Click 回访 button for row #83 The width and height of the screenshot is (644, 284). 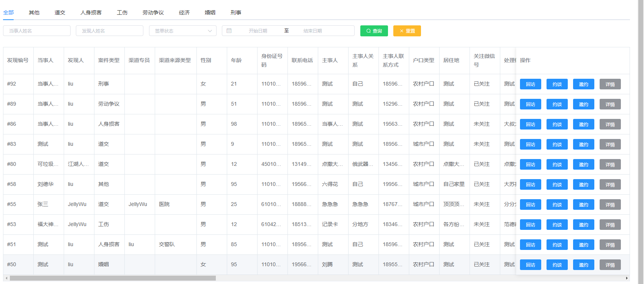[531, 144]
